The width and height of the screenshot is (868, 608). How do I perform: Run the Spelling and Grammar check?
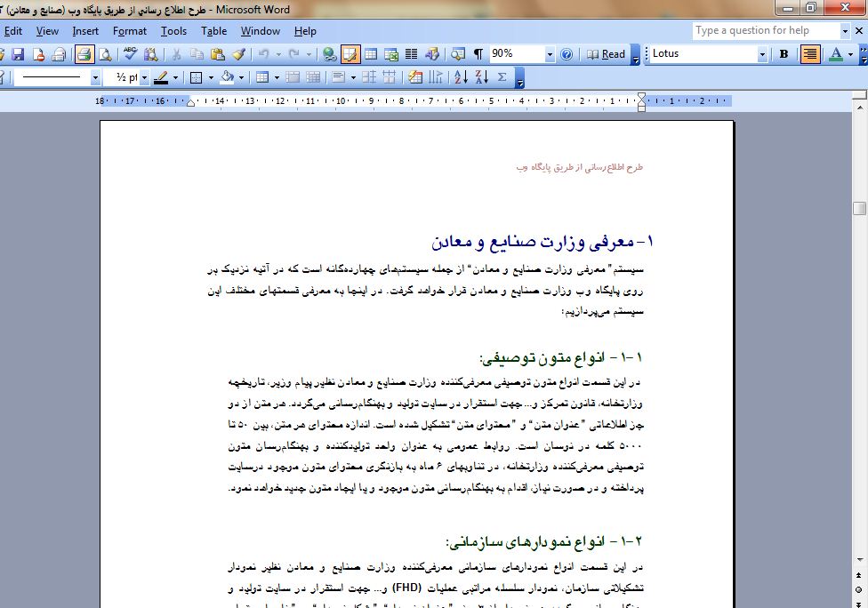[131, 54]
